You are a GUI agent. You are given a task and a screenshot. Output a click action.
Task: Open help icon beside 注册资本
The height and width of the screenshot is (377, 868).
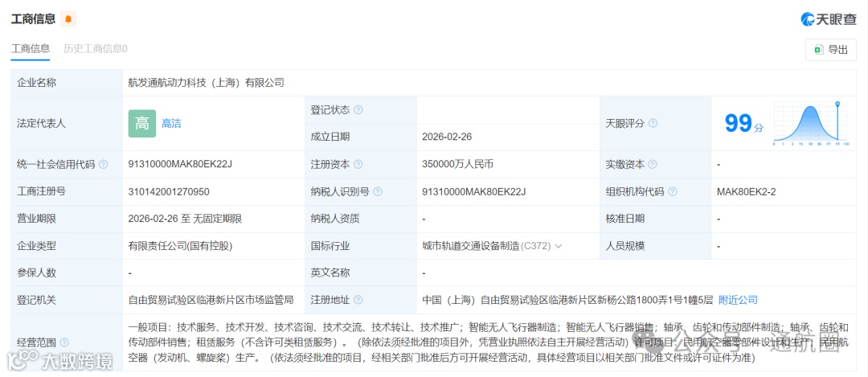click(358, 165)
